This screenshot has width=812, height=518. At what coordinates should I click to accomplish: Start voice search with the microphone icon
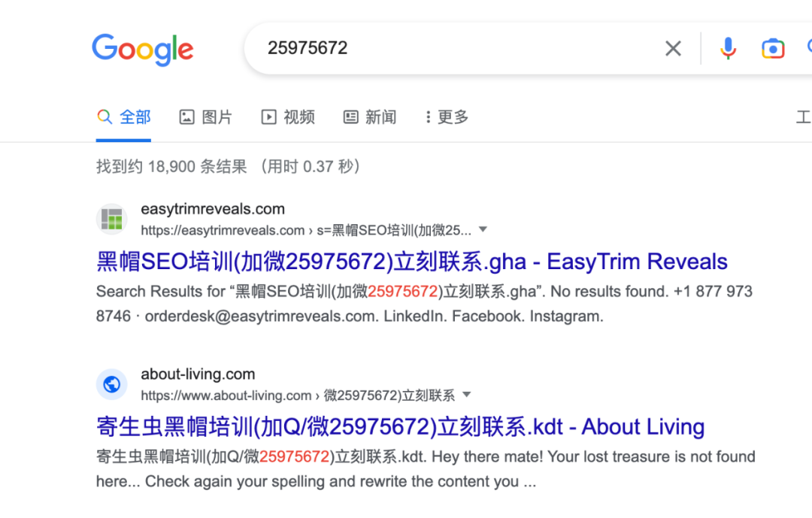pyautogui.click(x=728, y=49)
